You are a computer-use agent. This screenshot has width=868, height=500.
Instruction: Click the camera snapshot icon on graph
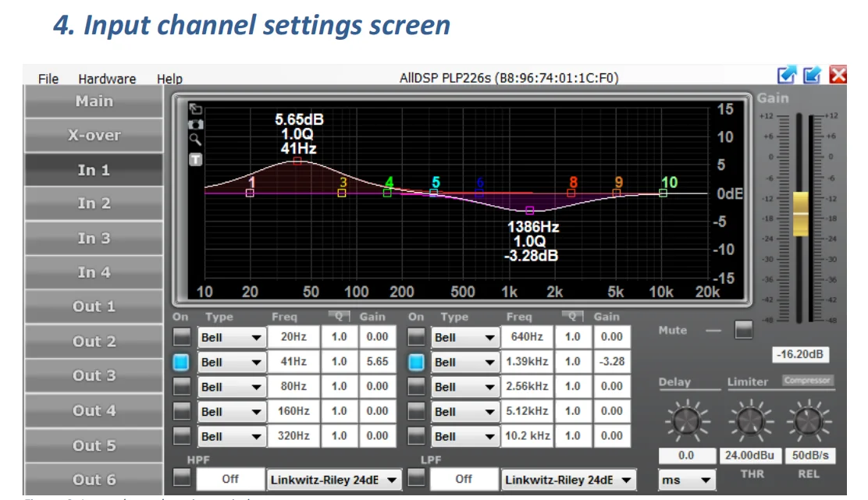[195, 125]
